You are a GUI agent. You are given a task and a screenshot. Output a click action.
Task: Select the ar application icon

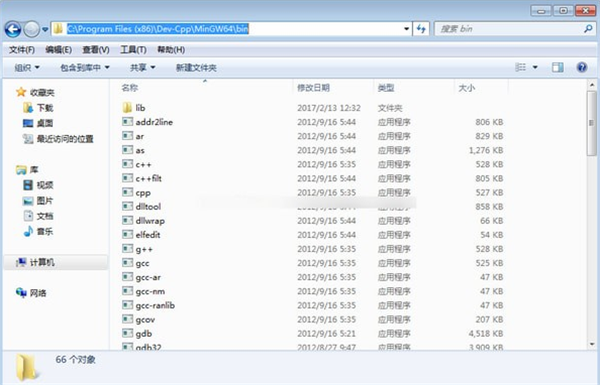pos(127,136)
